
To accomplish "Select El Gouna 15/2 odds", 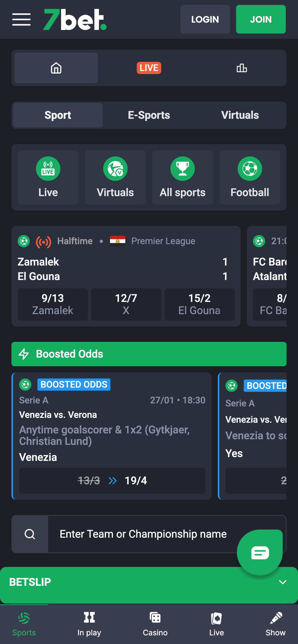I will [x=199, y=304].
